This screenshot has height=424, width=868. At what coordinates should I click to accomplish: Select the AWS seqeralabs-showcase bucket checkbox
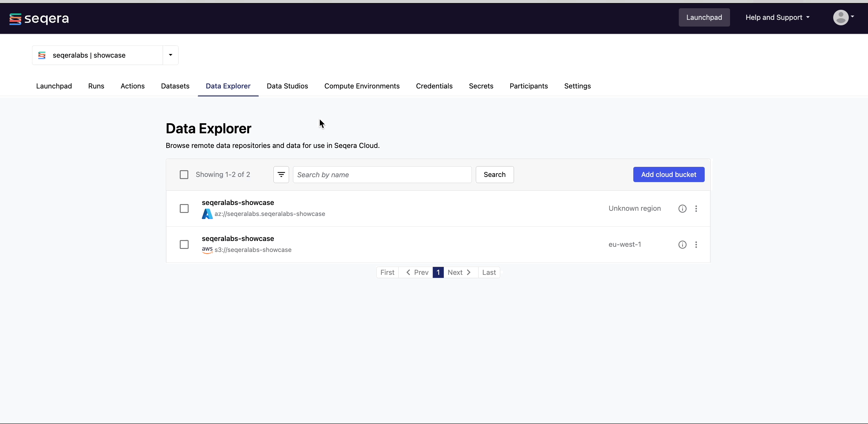(184, 244)
